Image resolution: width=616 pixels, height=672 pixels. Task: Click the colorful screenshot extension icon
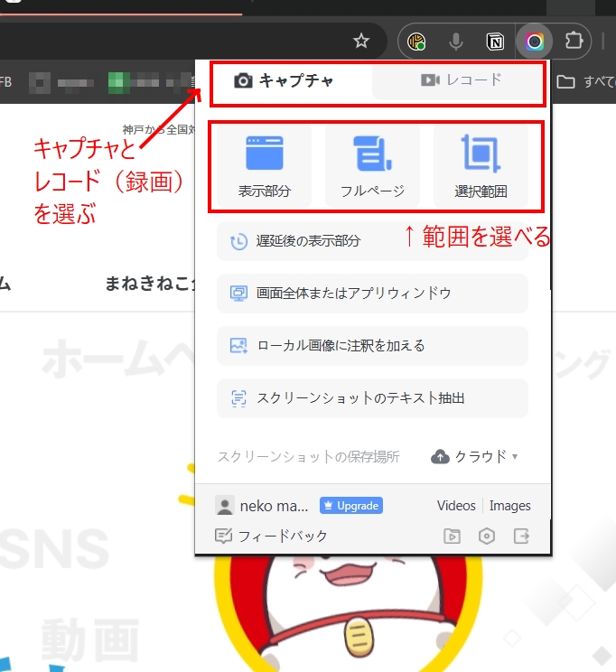[534, 42]
